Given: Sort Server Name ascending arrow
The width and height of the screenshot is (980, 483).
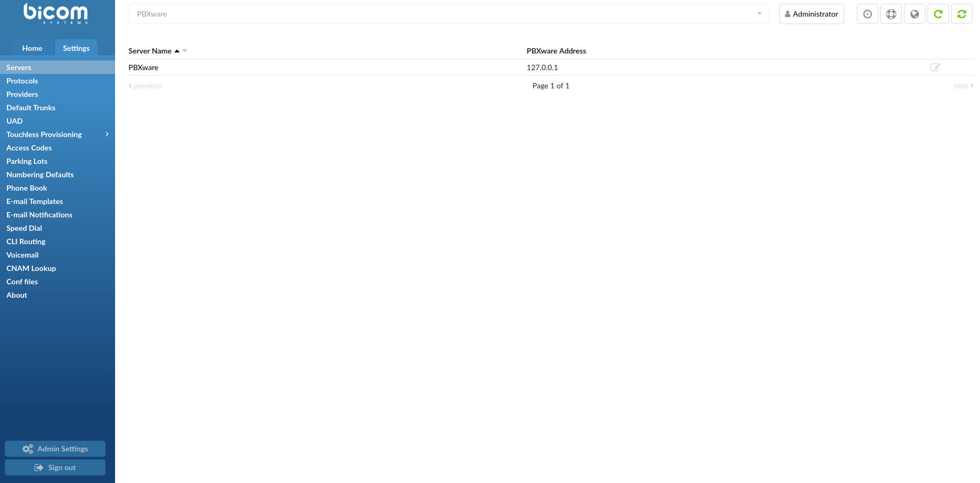Looking at the screenshot, I should (x=177, y=51).
